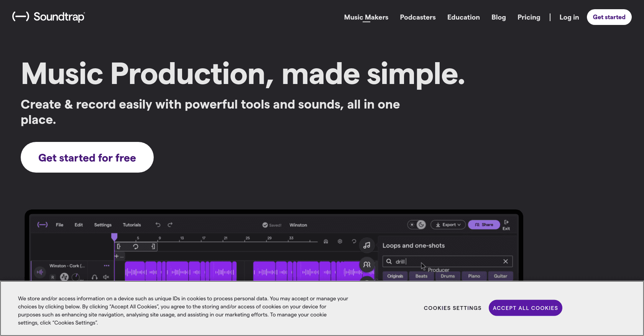Switch to light mode sun icon
Image resolution: width=644 pixels, height=336 pixels.
412,225
